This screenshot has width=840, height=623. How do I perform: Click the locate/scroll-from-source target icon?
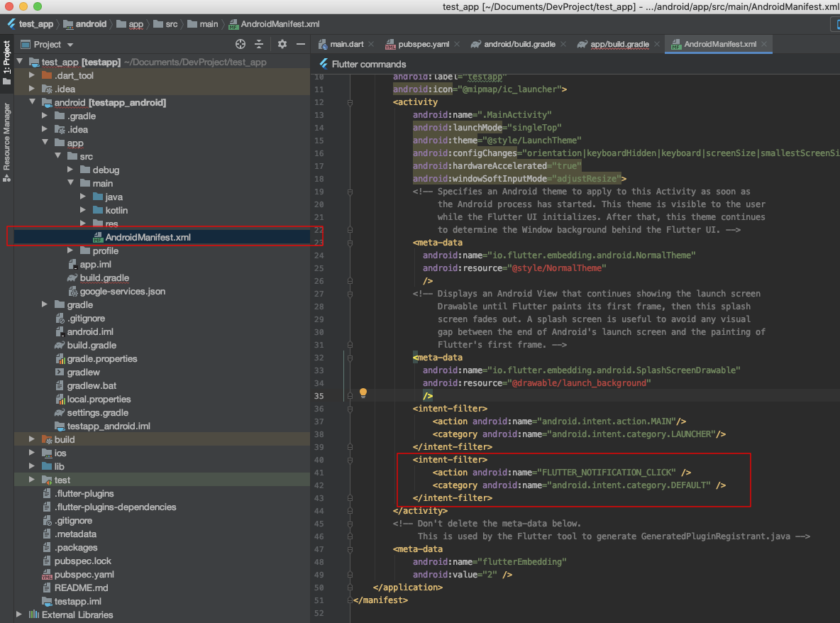[241, 45]
